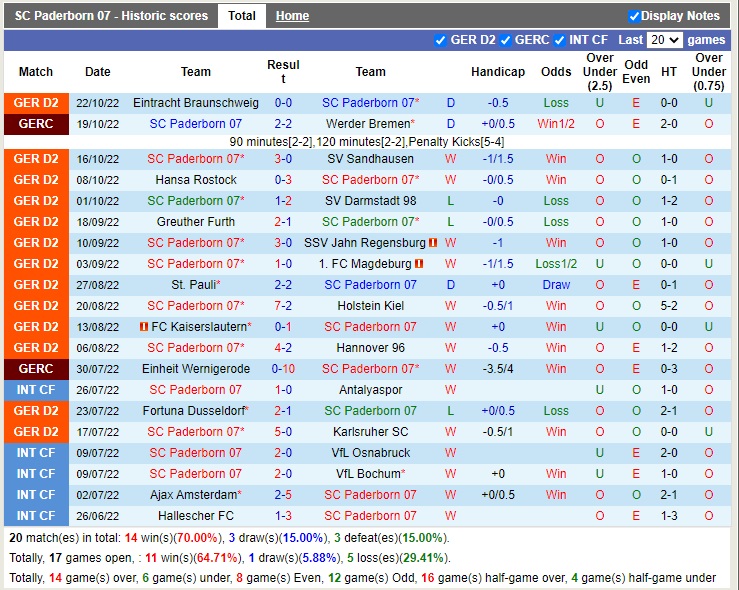The width and height of the screenshot is (739, 590).
Task: Click the GERC badge for Einheit Wernigerode match
Action: (36, 369)
